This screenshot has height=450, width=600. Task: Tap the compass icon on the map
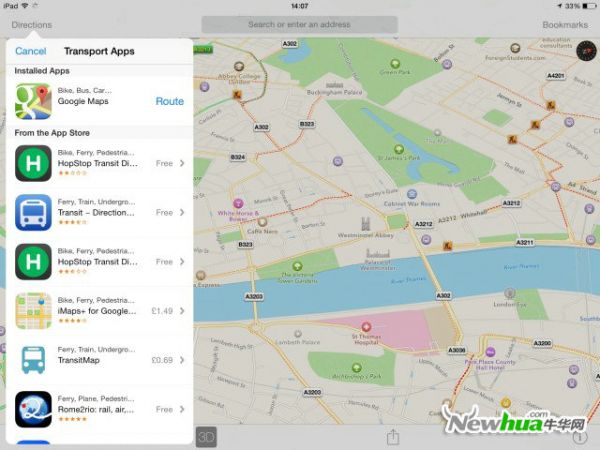(x=586, y=51)
